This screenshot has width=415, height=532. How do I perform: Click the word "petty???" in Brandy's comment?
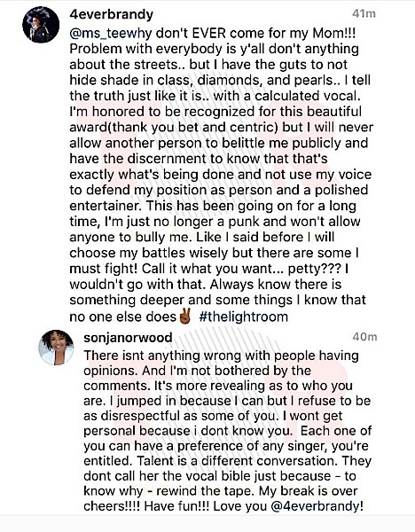315,269
